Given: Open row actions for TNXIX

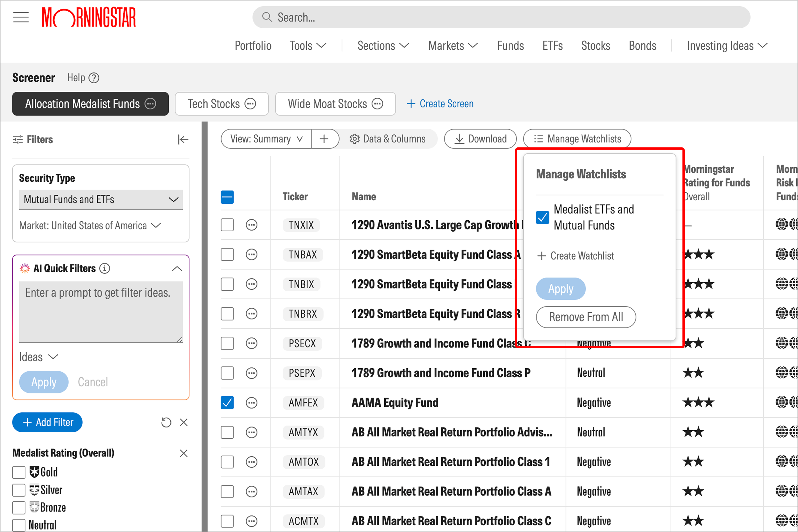Looking at the screenshot, I should [251, 225].
